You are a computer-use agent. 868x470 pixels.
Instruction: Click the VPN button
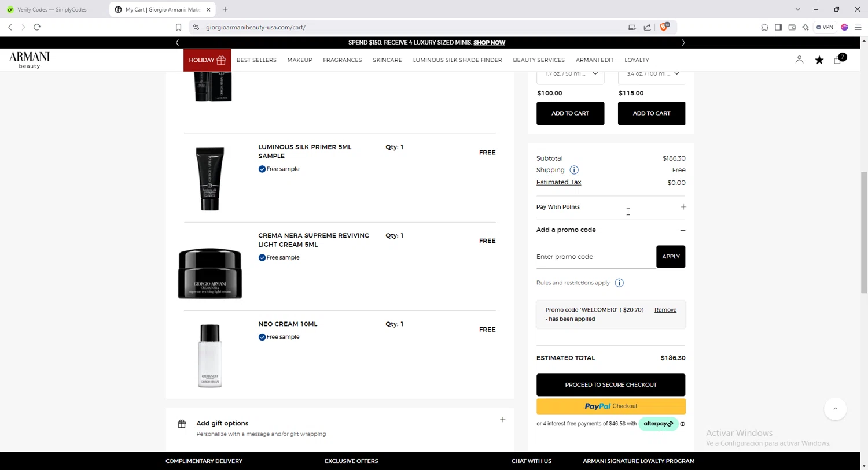pos(825,27)
